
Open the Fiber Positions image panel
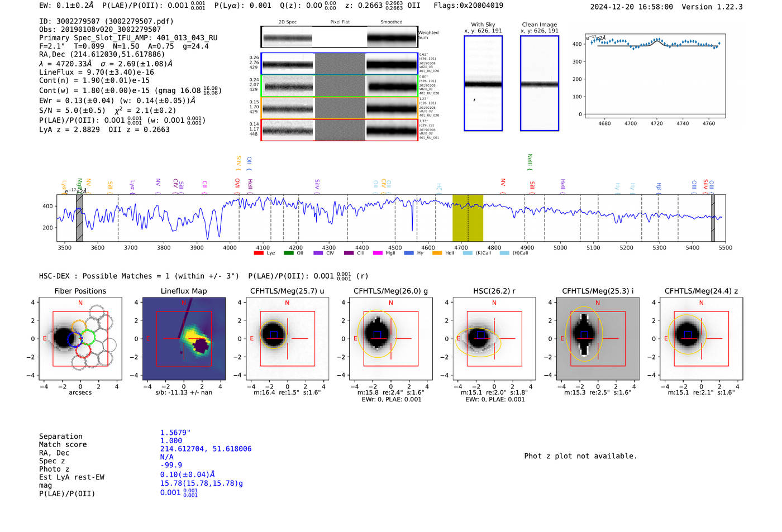tap(80, 338)
